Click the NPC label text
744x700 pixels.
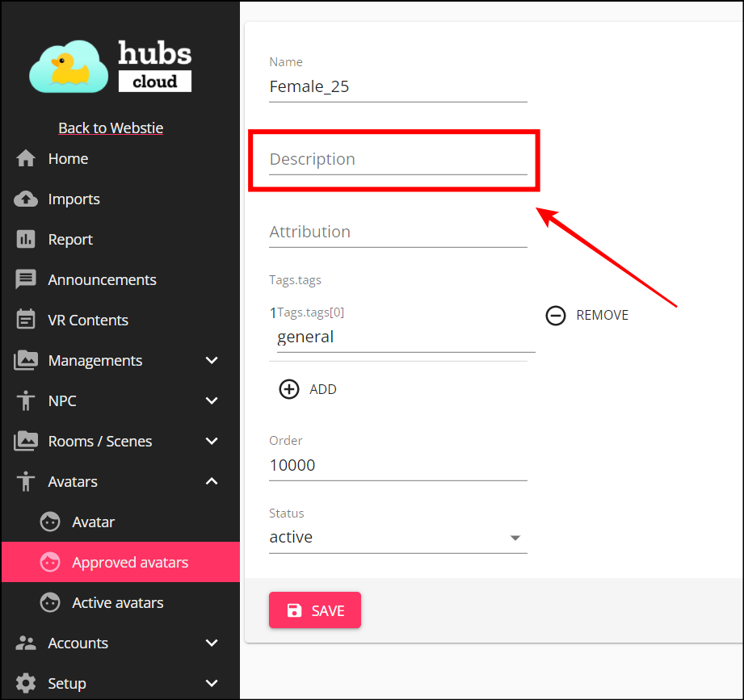click(62, 401)
